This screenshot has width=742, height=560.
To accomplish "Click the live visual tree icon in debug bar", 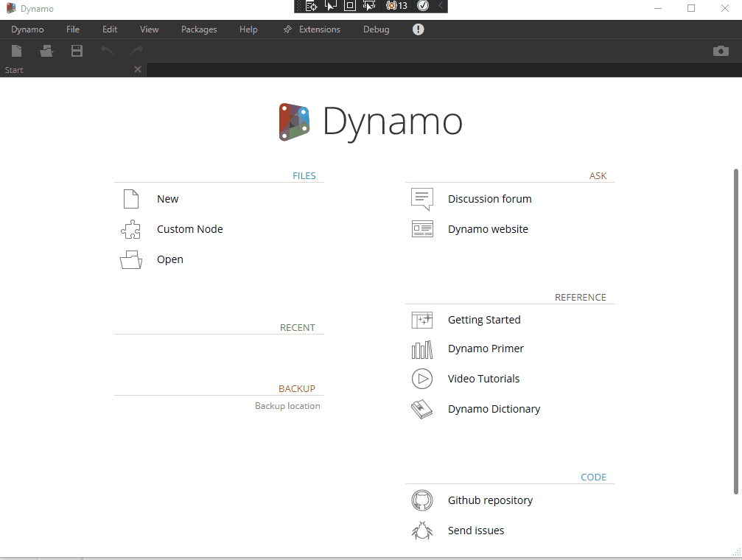I will 311,6.
